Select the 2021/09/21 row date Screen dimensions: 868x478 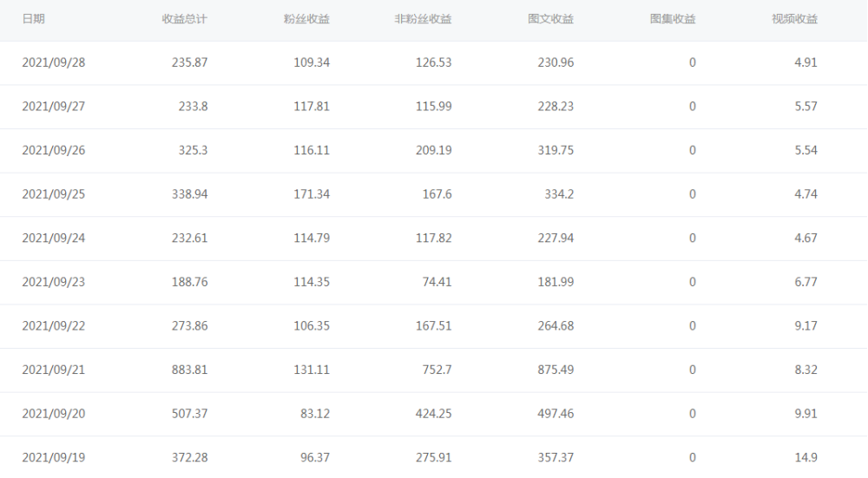click(53, 370)
